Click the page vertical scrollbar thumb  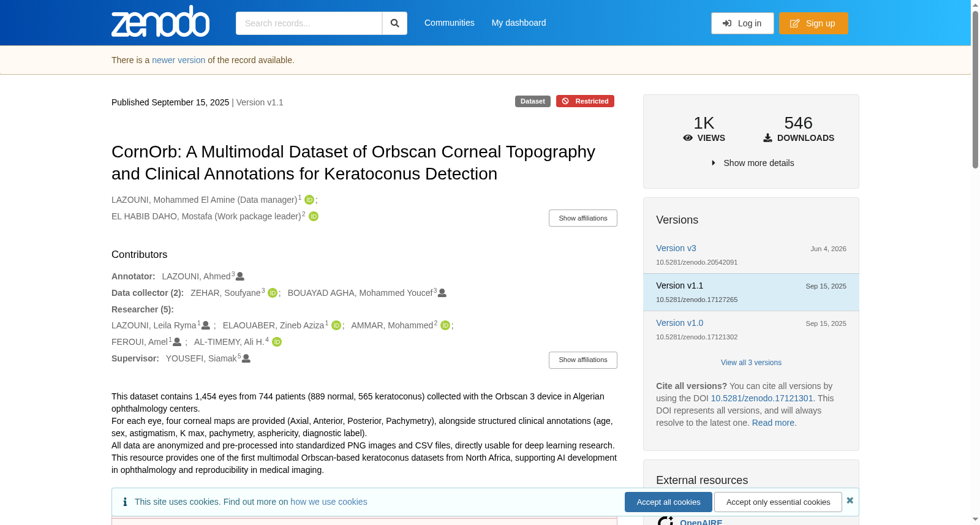[x=975, y=89]
